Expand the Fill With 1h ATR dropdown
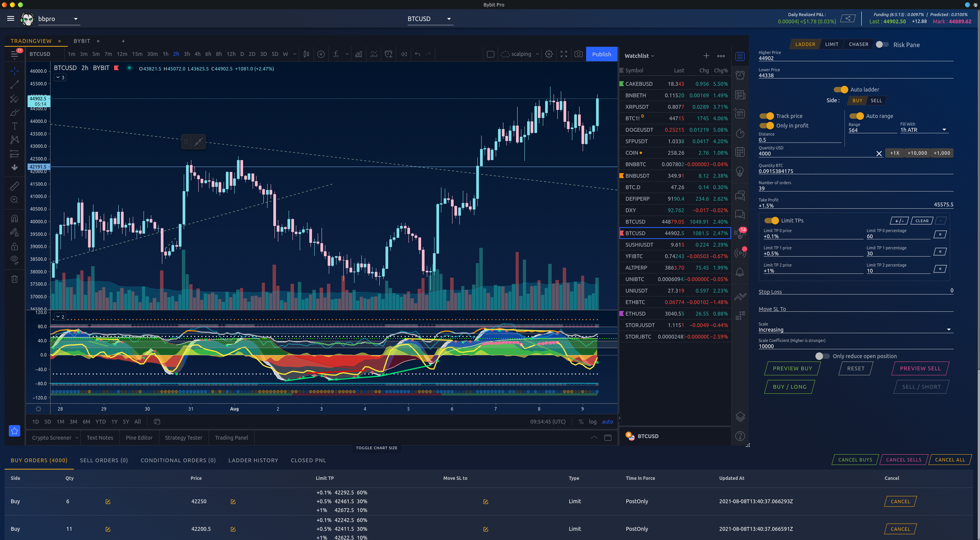 (x=944, y=130)
